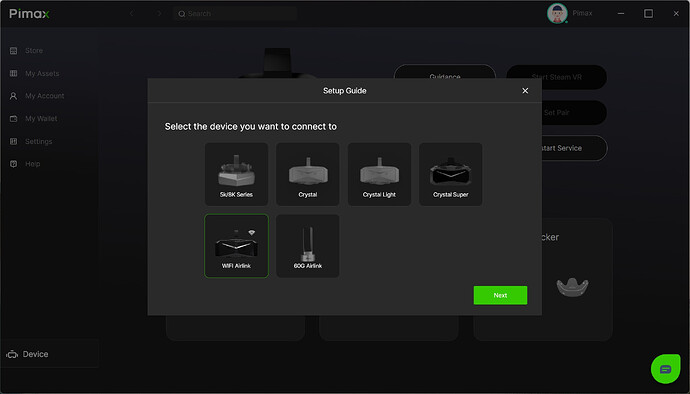Select the 5k/8K Series headset tile
This screenshot has width=690, height=394.
236,174
